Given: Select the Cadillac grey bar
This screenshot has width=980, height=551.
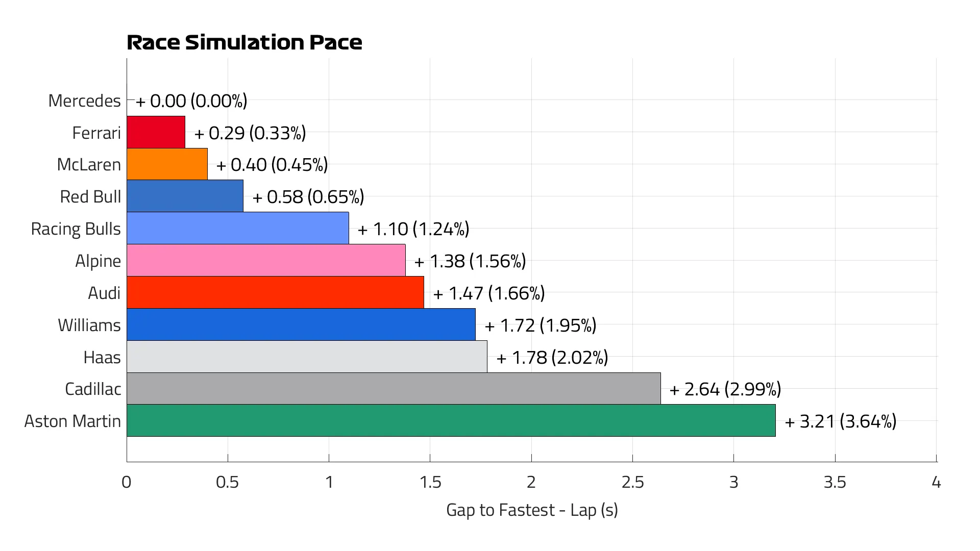Looking at the screenshot, I should (x=394, y=389).
